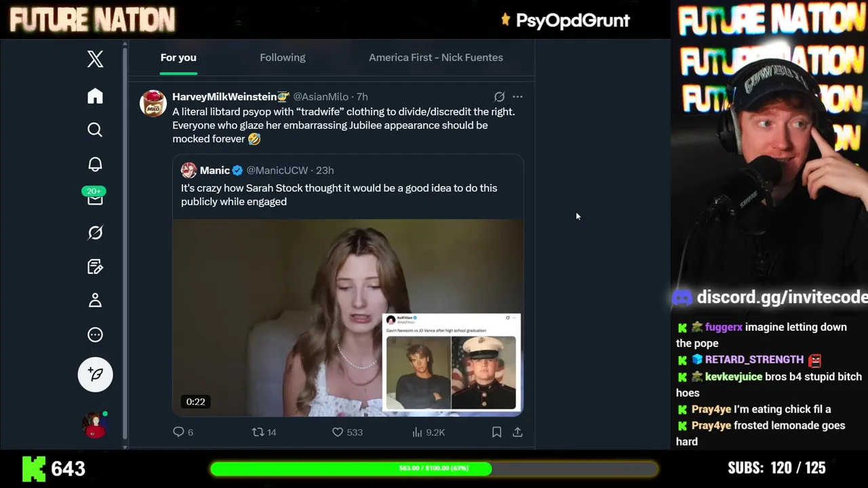The width and height of the screenshot is (868, 488).
Task: Open Messages with 20+ badge
Action: coord(95,198)
